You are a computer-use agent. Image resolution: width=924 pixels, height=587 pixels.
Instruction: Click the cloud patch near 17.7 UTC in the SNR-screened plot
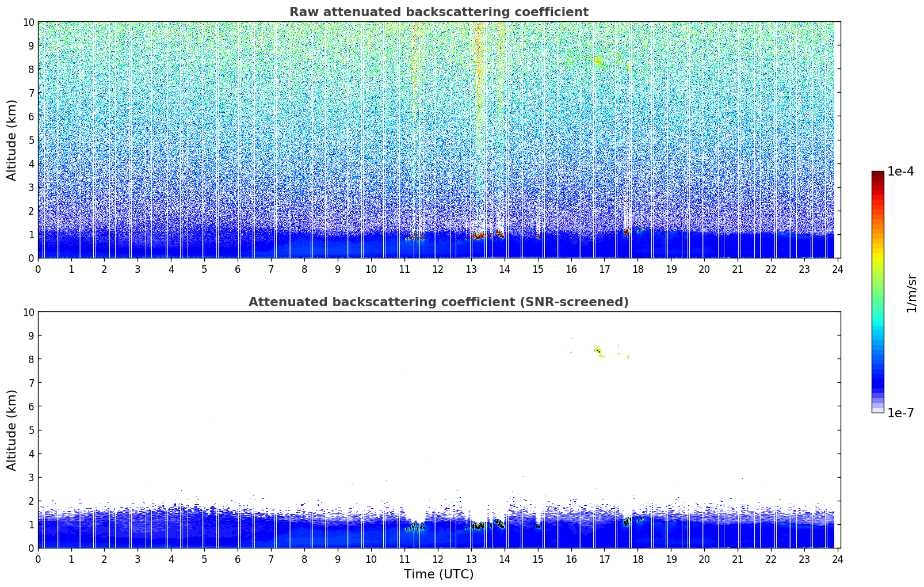(627, 521)
